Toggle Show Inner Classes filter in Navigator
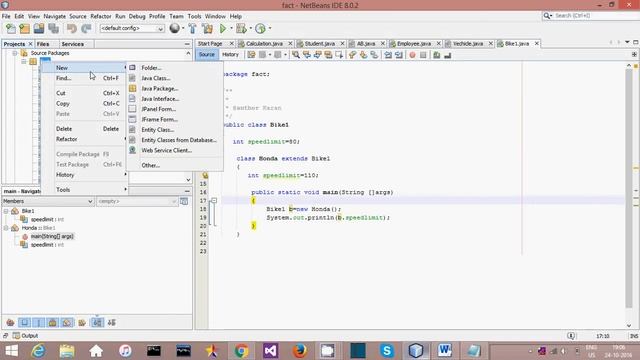Viewport: 640px width, 360px height. 67,322
